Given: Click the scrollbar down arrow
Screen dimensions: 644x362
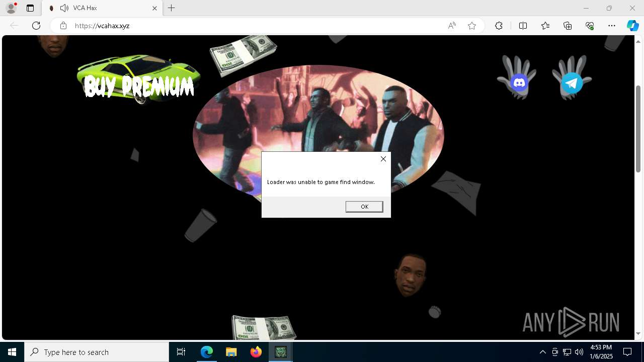Looking at the screenshot, I should (638, 334).
